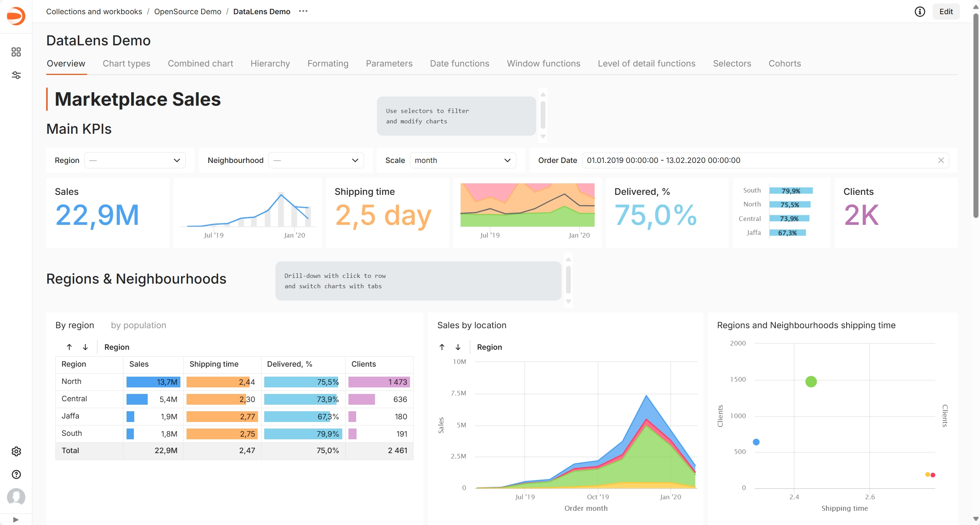Open the help question mark icon
980x525 pixels.
[16, 474]
